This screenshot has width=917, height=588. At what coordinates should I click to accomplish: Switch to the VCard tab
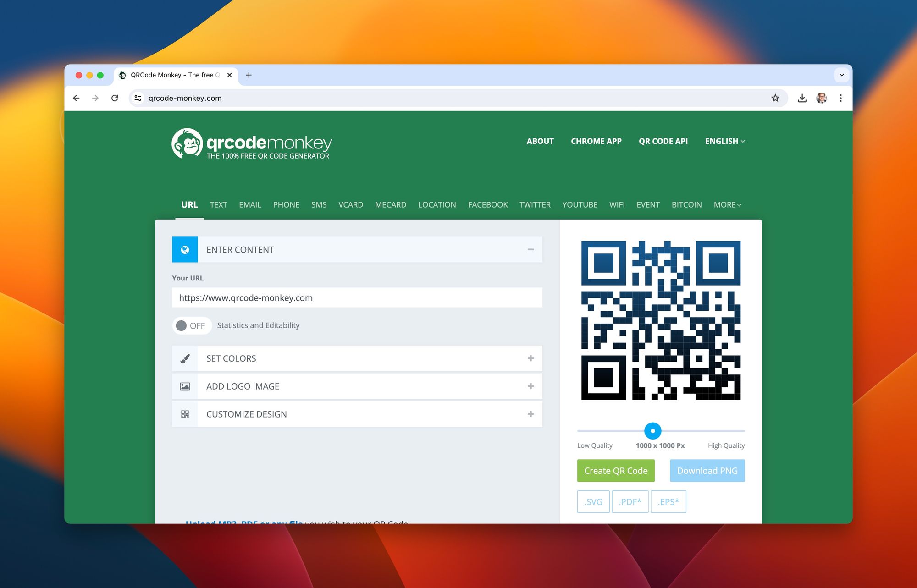(351, 205)
